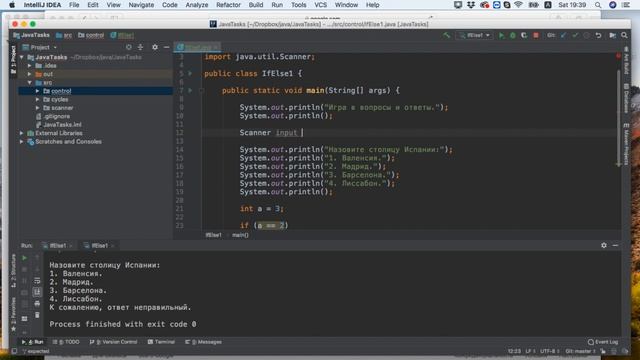Click the run gutter arrow beside class IfElse1
The height and width of the screenshot is (360, 640).
coord(190,73)
